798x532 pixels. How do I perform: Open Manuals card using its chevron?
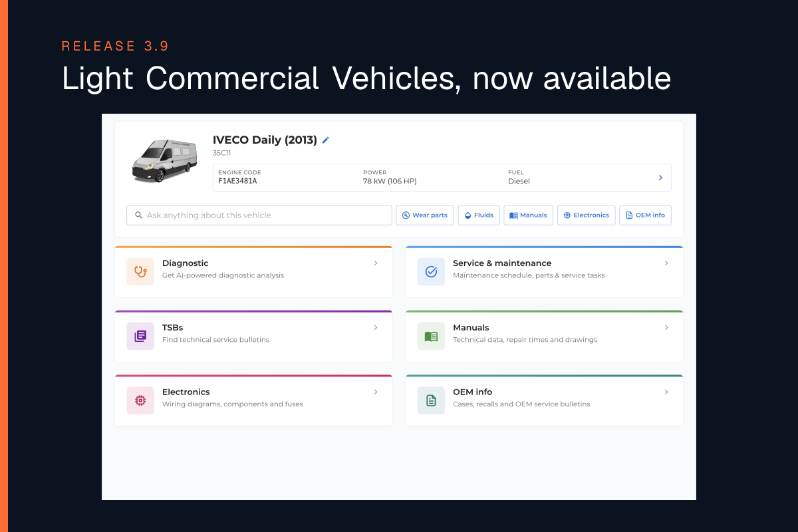pos(666,328)
